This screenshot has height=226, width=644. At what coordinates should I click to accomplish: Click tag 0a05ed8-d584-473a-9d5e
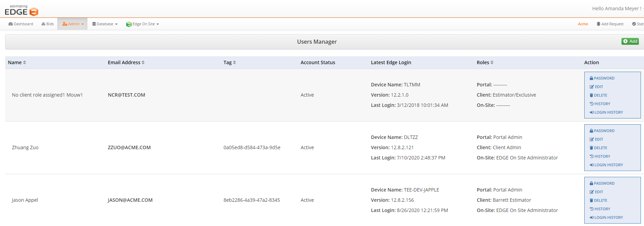[252, 147]
